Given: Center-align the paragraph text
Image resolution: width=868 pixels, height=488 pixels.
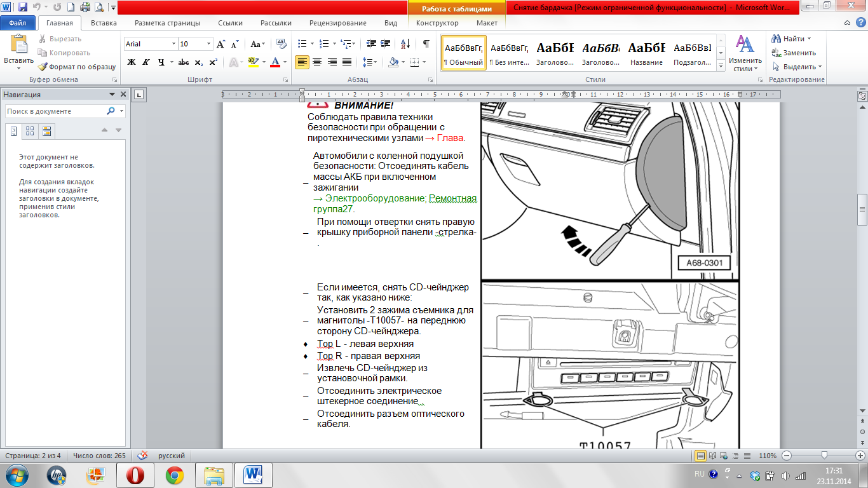Looking at the screenshot, I should (x=316, y=62).
